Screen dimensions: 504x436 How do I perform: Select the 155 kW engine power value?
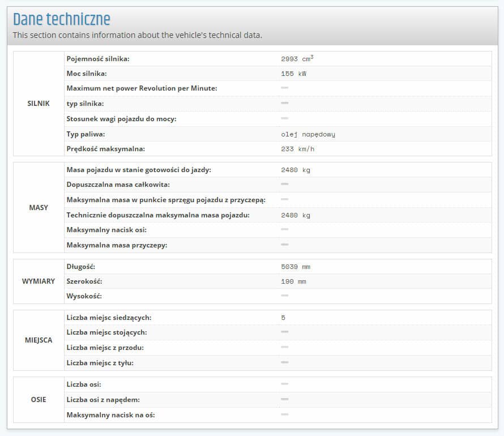click(294, 74)
